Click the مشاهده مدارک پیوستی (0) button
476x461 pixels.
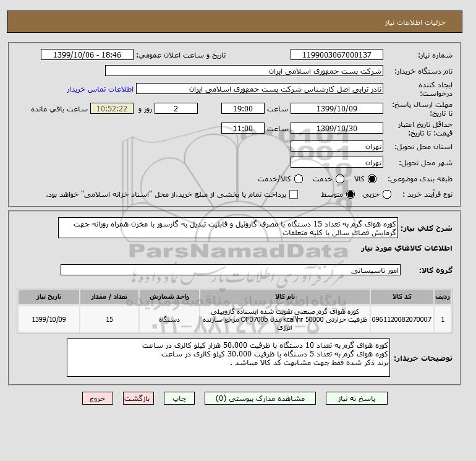[x=260, y=399]
